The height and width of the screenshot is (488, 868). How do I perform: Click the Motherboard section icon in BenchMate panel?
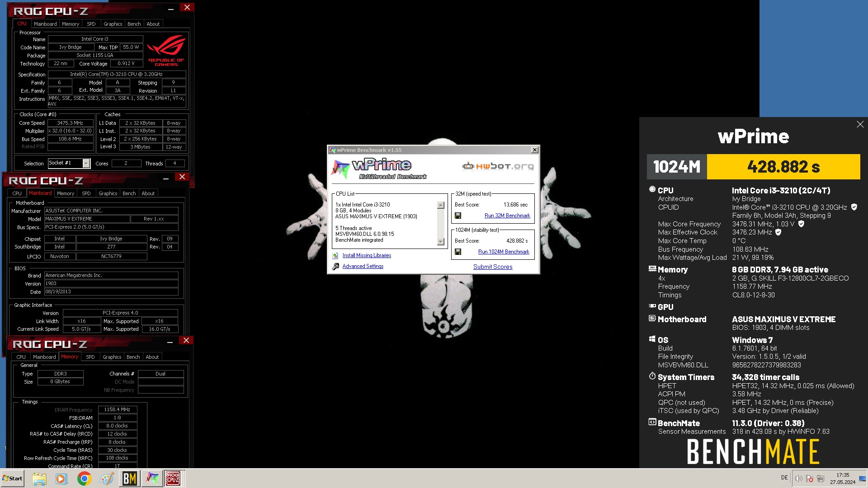click(x=652, y=319)
